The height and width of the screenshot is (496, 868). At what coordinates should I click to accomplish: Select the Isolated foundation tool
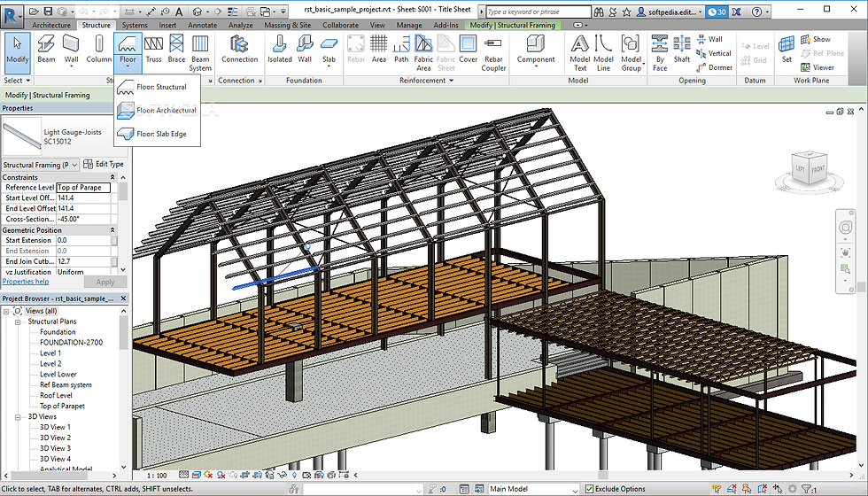(x=280, y=50)
